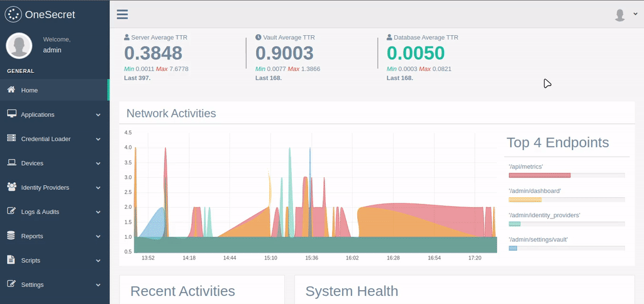Screen dimensions: 644x304
Task: Click the user avatar in top bar
Action: point(619,15)
